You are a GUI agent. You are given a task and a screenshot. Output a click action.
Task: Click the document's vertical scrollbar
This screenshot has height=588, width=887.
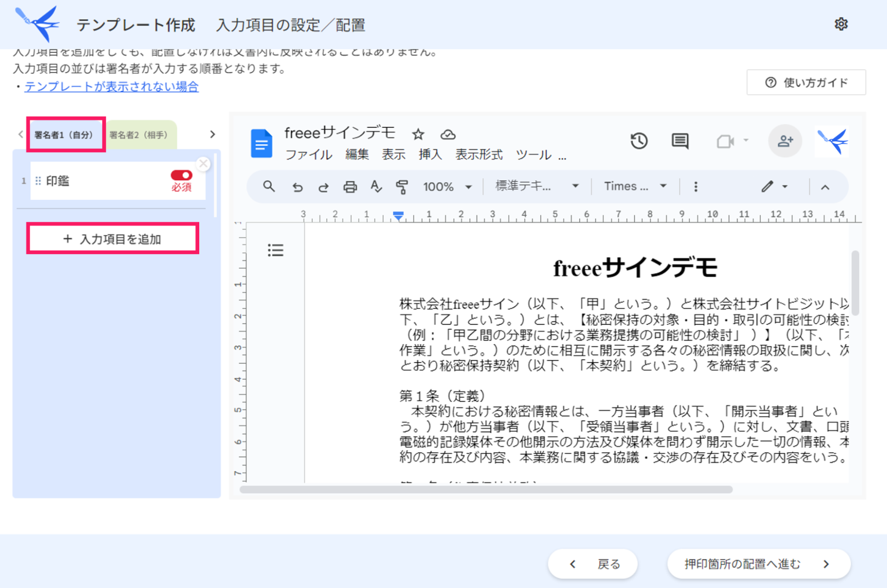tap(855, 283)
